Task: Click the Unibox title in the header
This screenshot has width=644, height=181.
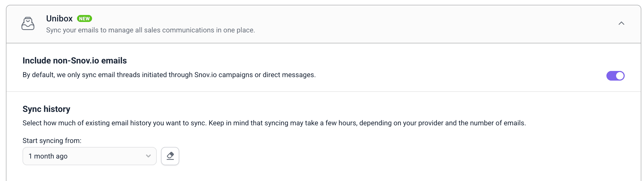Action: coord(59,18)
